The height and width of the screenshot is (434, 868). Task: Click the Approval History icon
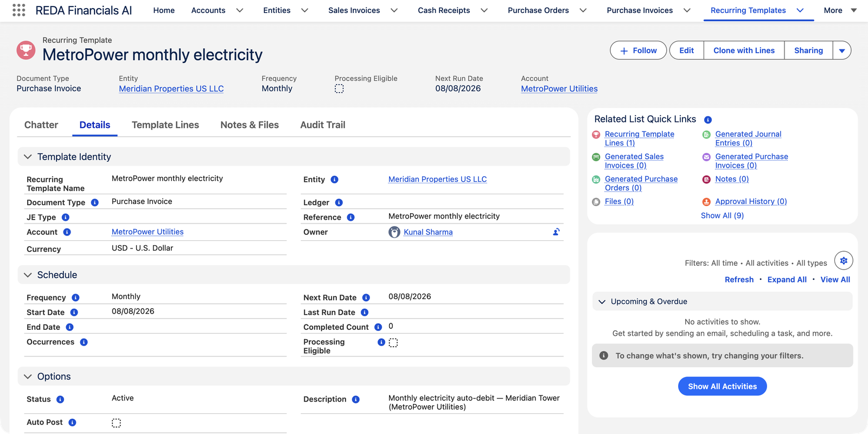point(706,202)
